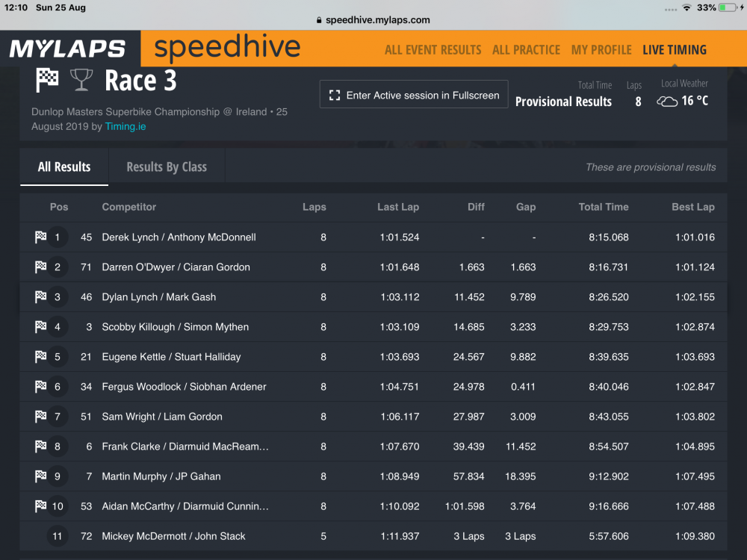This screenshot has height=560, width=747.
Task: Click the MYLAPS logo
Action: 67,49
